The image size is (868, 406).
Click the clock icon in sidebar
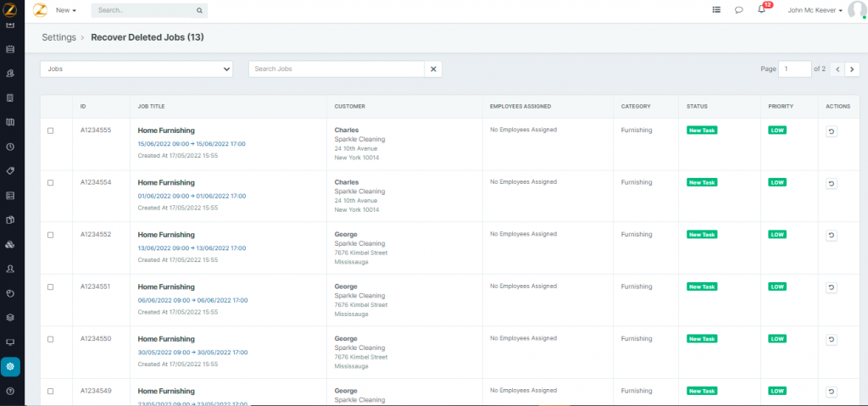pos(10,147)
